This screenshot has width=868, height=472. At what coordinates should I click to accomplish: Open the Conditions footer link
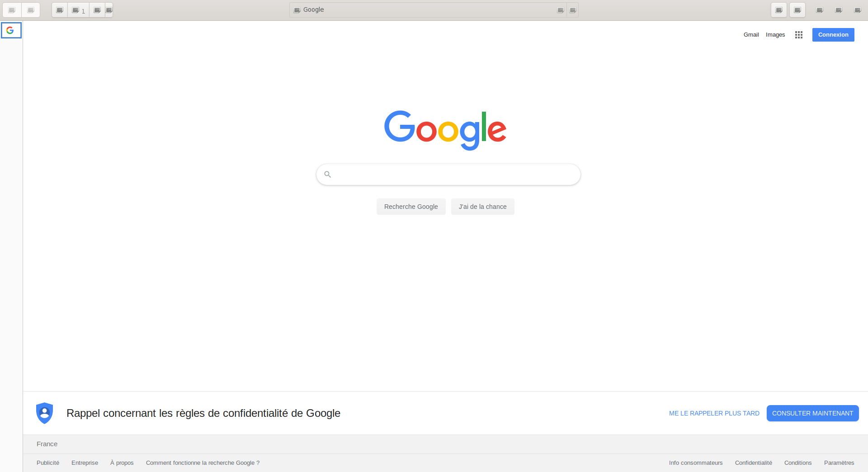(x=798, y=463)
